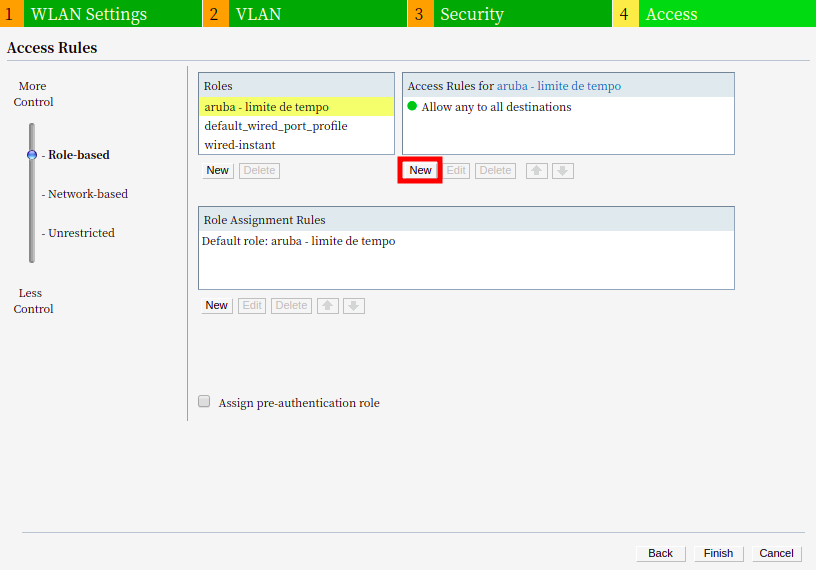Image resolution: width=816 pixels, height=570 pixels.
Task: Select default_wired_port_profile role
Action: coord(275,126)
